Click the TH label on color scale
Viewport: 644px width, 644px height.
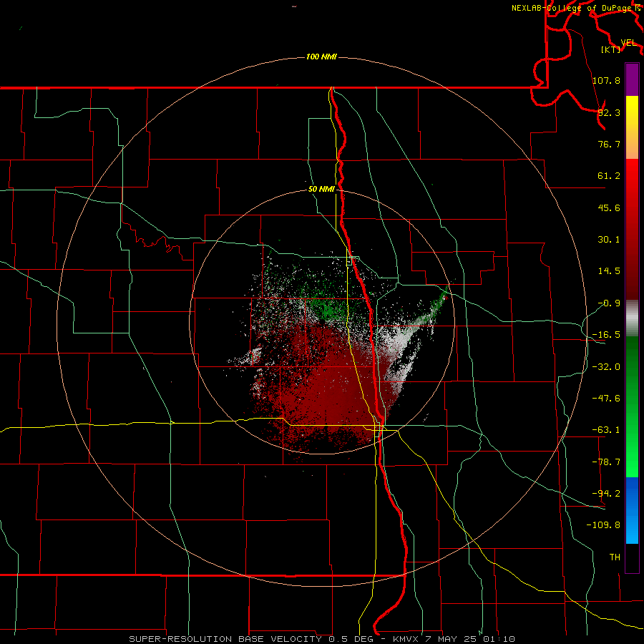coord(615,557)
